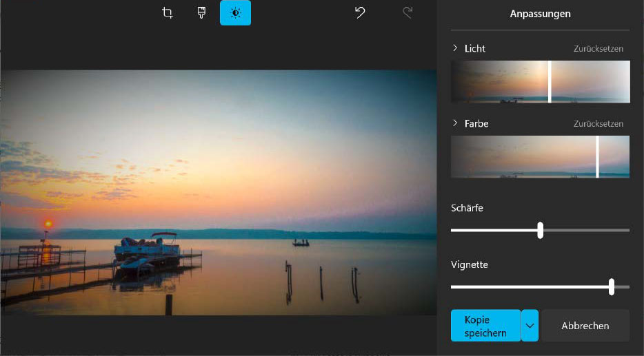The image size is (644, 356).
Task: Cancel editing with Abbrechen
Action: [x=585, y=326]
